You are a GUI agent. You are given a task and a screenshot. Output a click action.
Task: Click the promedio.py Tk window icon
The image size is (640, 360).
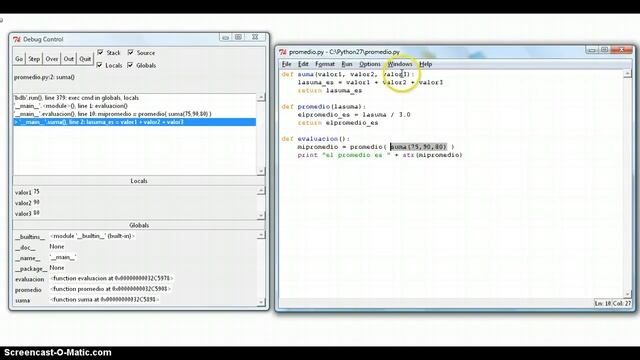(x=282, y=52)
